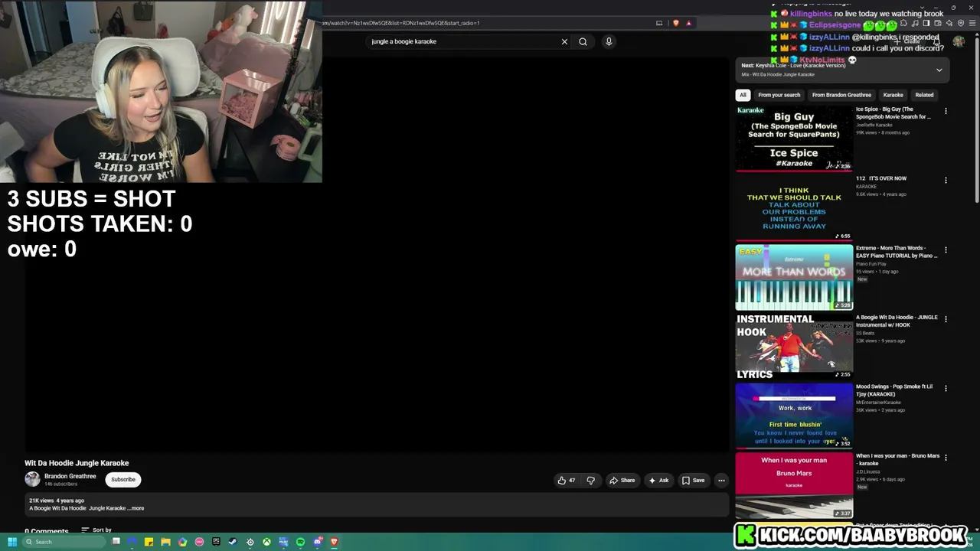Click the 'When I was your man' title
980x551 pixels.
[897, 459]
